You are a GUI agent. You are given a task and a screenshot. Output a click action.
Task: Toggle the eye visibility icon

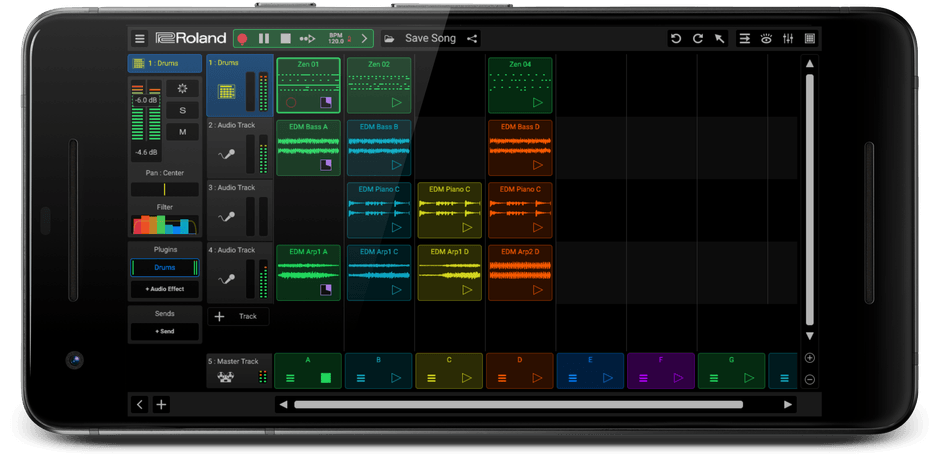766,39
